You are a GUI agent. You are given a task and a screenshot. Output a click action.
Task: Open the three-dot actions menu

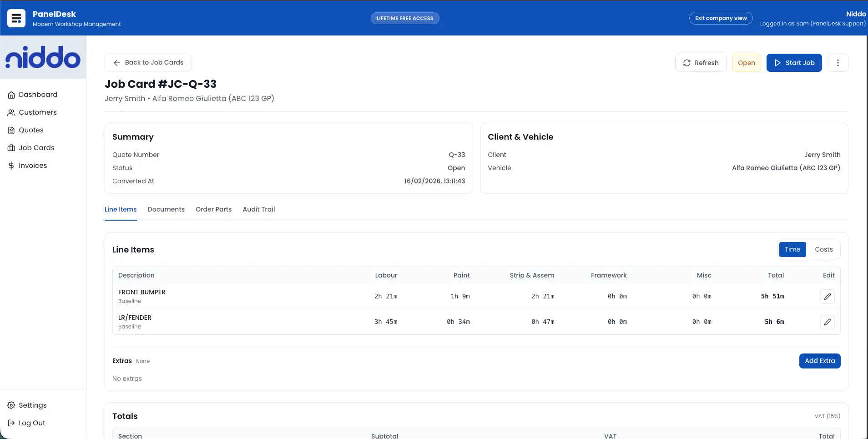click(x=838, y=62)
